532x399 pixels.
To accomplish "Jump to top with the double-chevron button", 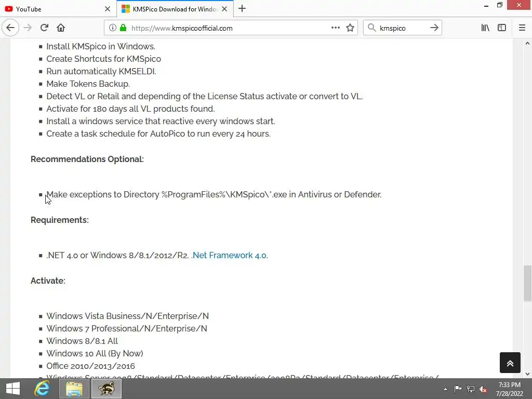I will click(x=510, y=363).
